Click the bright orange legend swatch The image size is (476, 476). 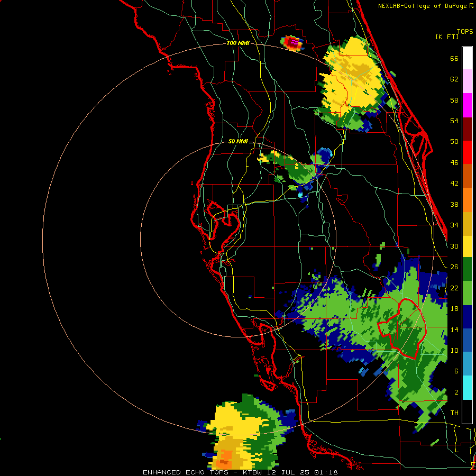(467, 200)
